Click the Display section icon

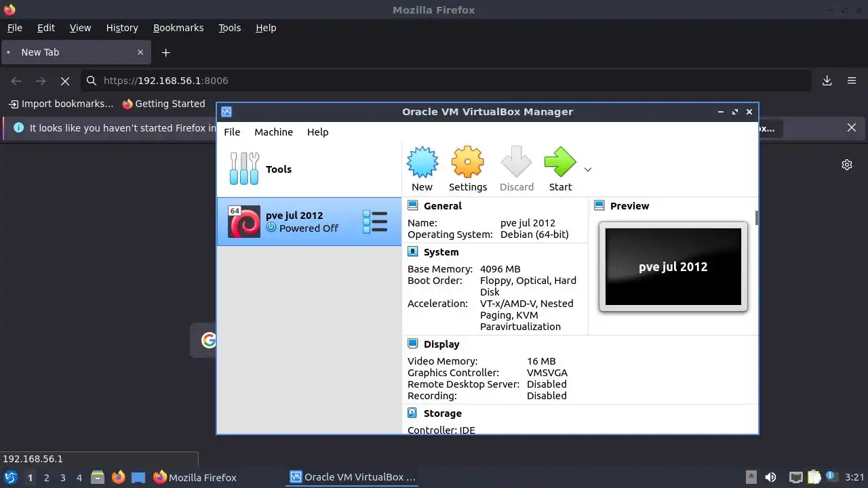pyautogui.click(x=412, y=344)
